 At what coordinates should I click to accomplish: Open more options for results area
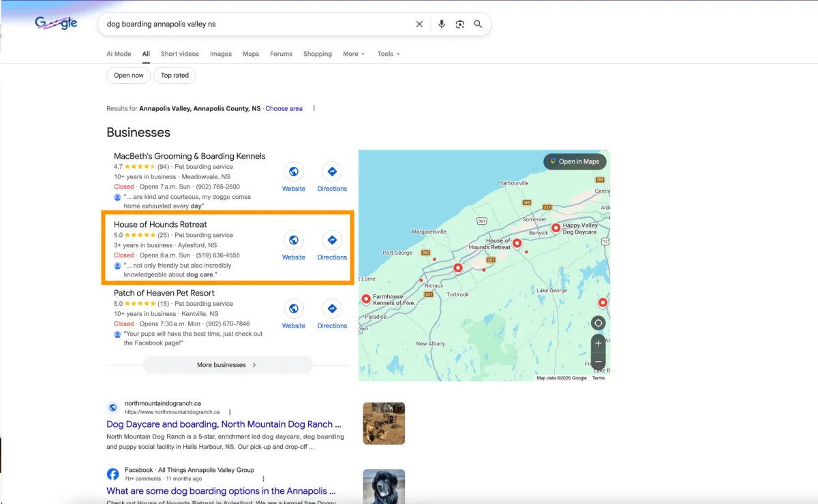(x=314, y=108)
